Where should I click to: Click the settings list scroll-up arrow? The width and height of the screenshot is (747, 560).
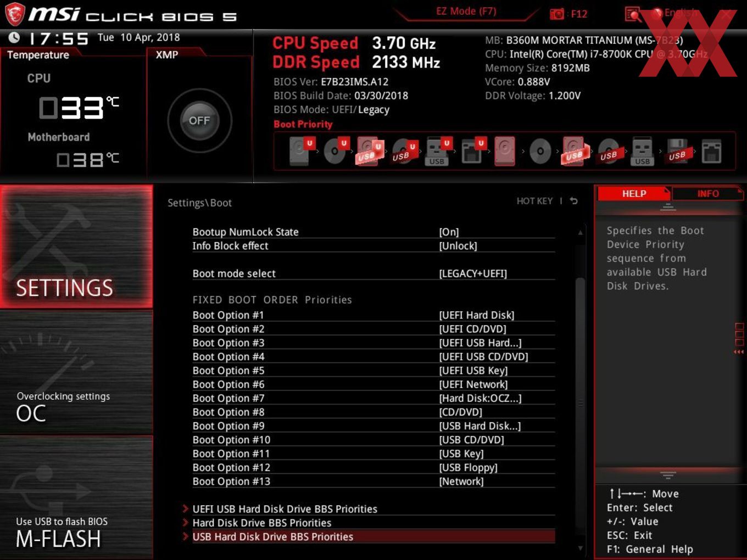click(x=580, y=233)
